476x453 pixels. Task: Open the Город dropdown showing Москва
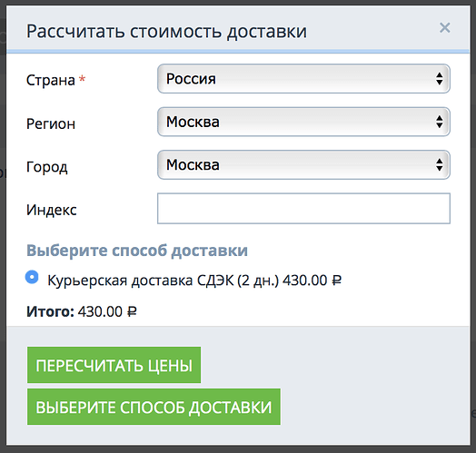point(303,165)
